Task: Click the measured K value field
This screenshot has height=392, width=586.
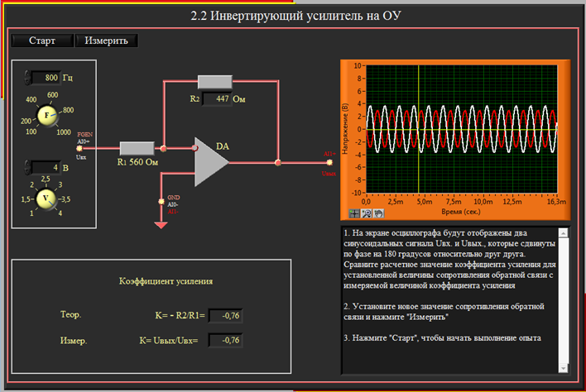Action: [226, 341]
